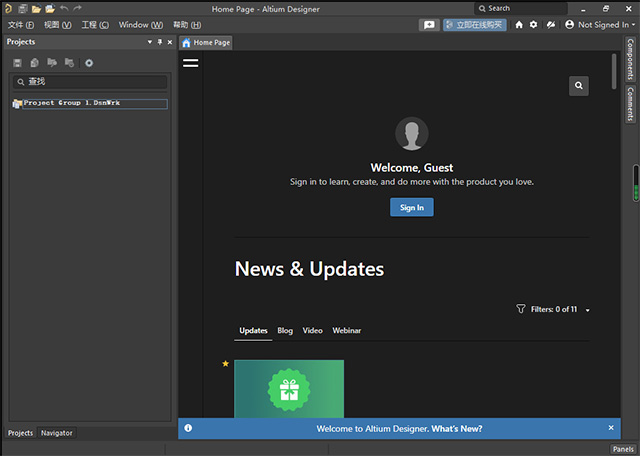Click the save icon in Projects panel
This screenshot has width=640, height=456.
point(18,63)
